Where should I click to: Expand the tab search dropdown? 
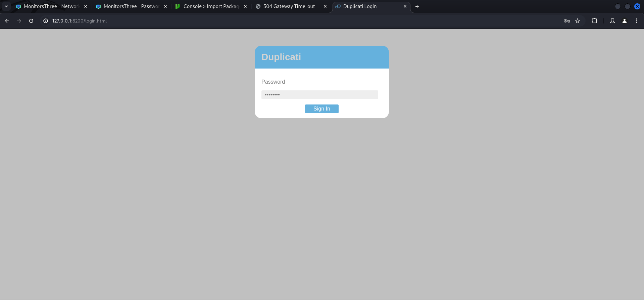(6, 6)
